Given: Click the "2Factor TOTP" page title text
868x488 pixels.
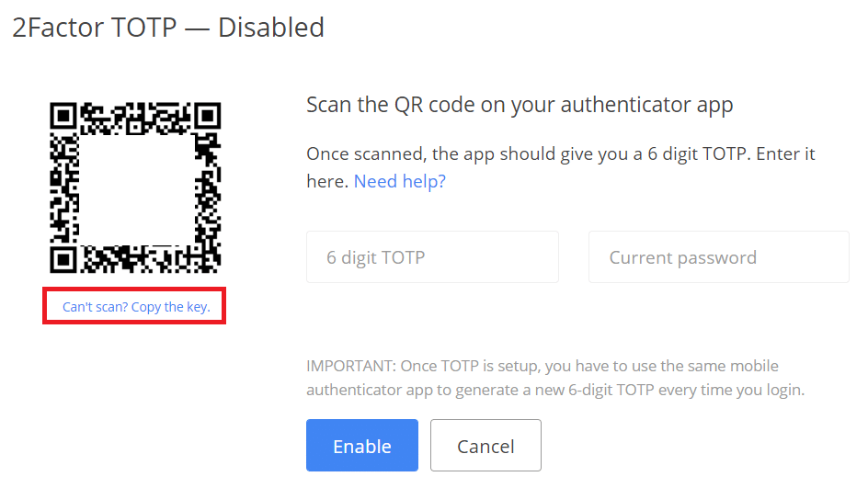Looking at the screenshot, I should pos(95,28).
